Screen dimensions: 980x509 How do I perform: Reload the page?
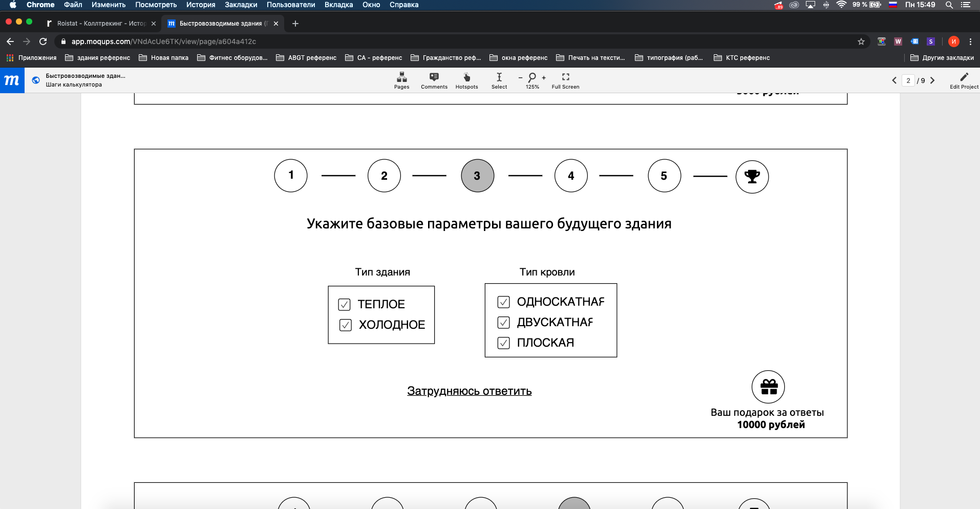(43, 41)
